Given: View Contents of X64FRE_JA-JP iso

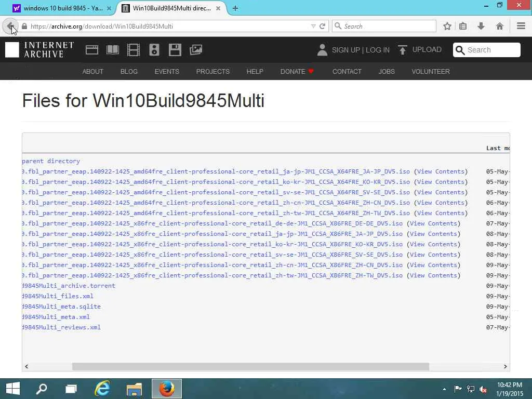Looking at the screenshot, I should point(441,171).
